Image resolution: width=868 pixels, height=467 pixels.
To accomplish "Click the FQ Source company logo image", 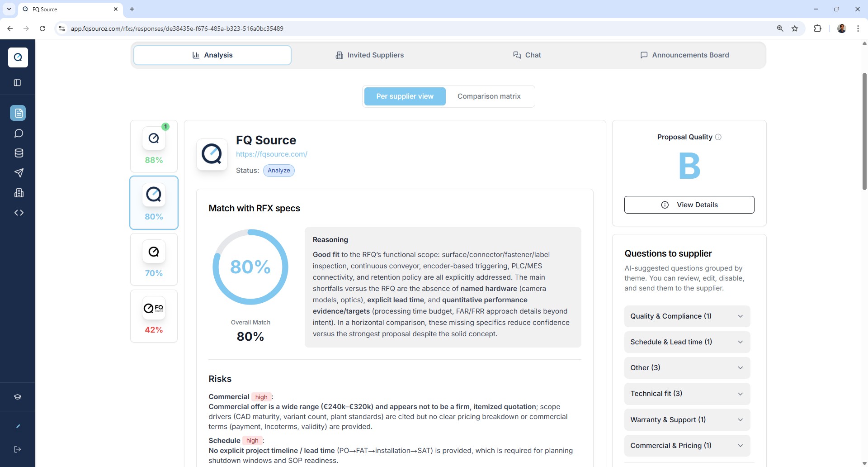I will coord(212,154).
